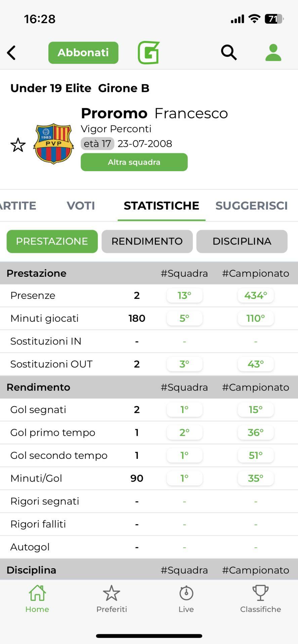The height and width of the screenshot is (644, 298).
Task: Switch to the VOTI tab
Action: 81,206
